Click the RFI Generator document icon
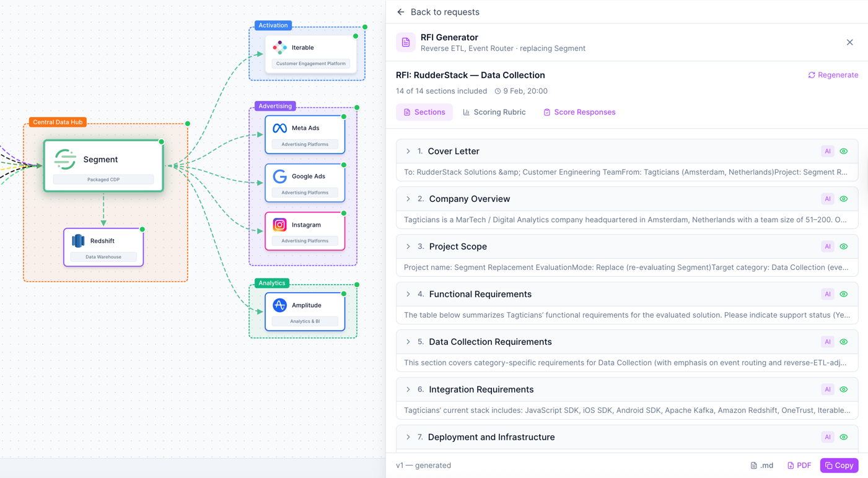This screenshot has height=478, width=868. click(406, 42)
